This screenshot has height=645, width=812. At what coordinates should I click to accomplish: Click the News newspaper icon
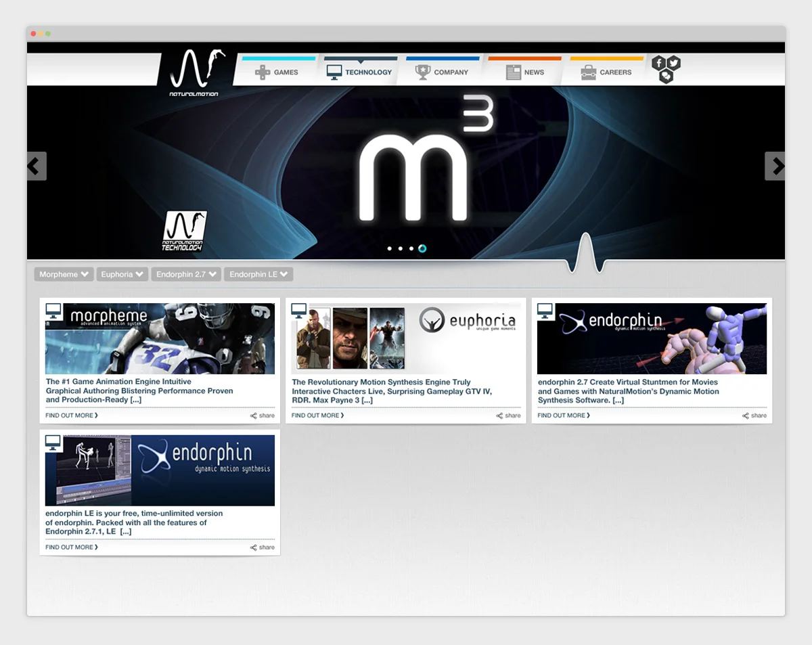pyautogui.click(x=514, y=72)
